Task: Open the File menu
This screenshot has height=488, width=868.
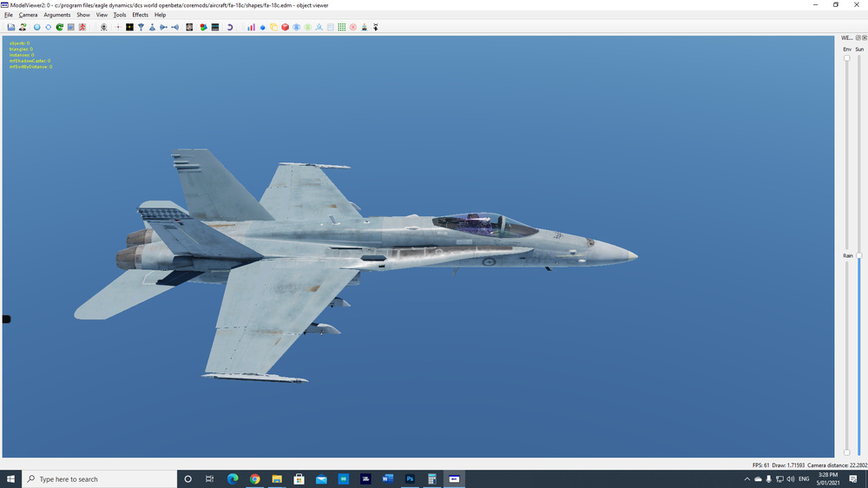Action: click(9, 15)
